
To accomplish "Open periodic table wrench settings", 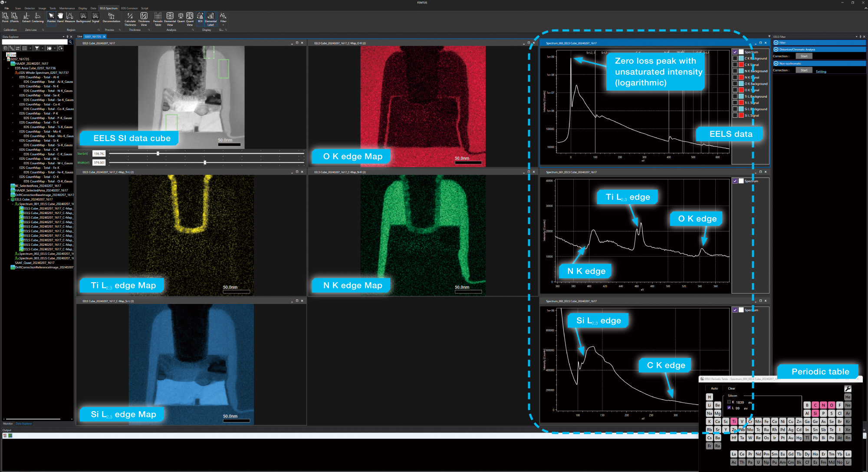I will 848,389.
